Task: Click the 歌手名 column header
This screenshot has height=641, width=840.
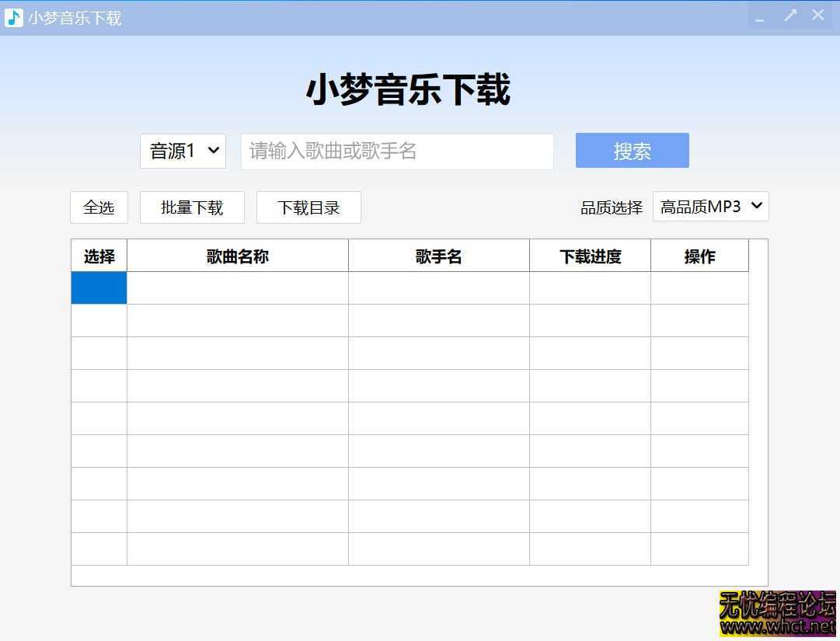Action: pos(439,256)
